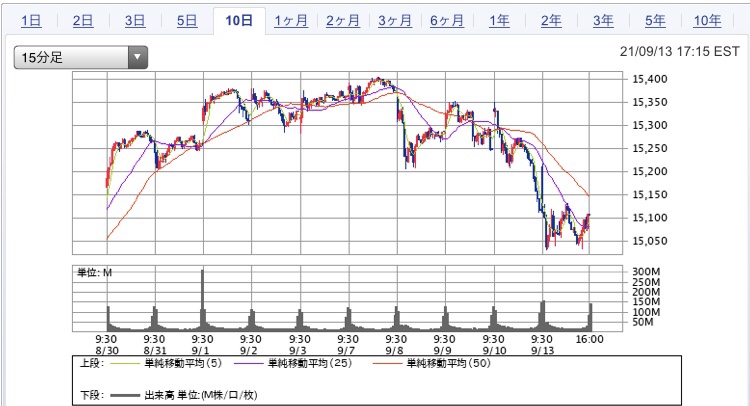The image size is (750, 406).
Task: Open the 15分足 interval dropdown
Action: [80, 57]
